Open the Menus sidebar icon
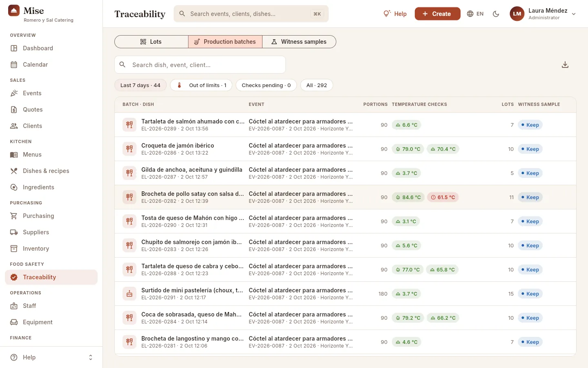The height and width of the screenshot is (368, 588). point(14,155)
